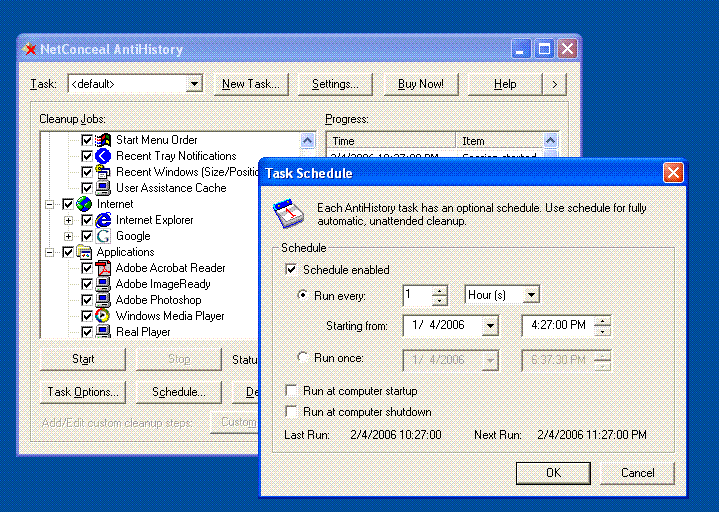Select the Run every radio button
719x512 pixels.
303,295
